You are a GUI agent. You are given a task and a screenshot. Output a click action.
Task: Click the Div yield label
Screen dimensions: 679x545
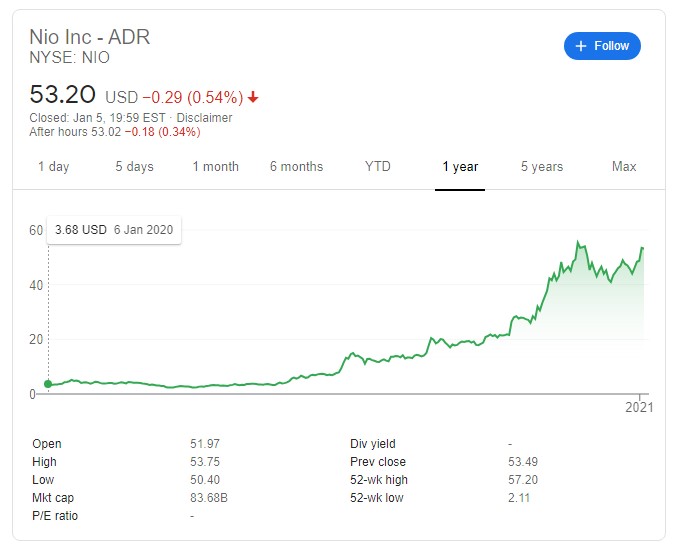click(x=373, y=444)
